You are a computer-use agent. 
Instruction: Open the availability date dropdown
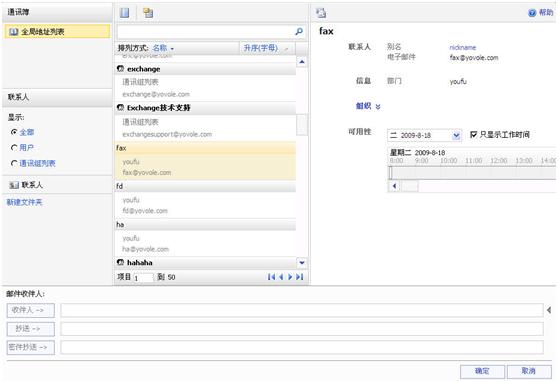coord(456,135)
